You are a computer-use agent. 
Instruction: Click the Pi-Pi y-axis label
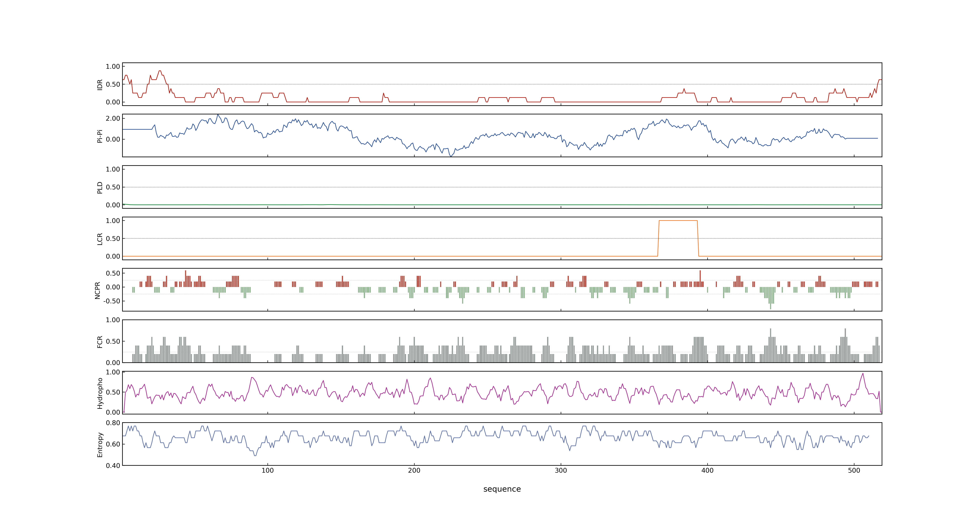coord(100,136)
